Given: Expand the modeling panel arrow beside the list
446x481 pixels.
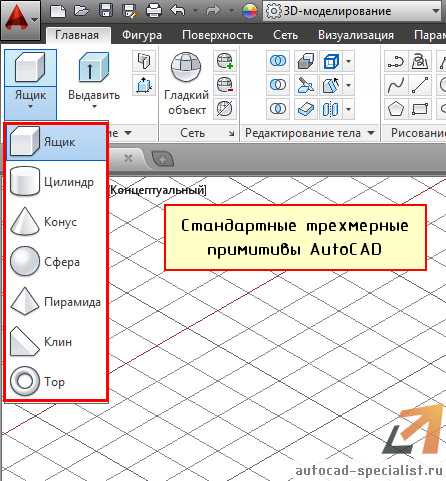Looking at the screenshot, I should [x=128, y=133].
